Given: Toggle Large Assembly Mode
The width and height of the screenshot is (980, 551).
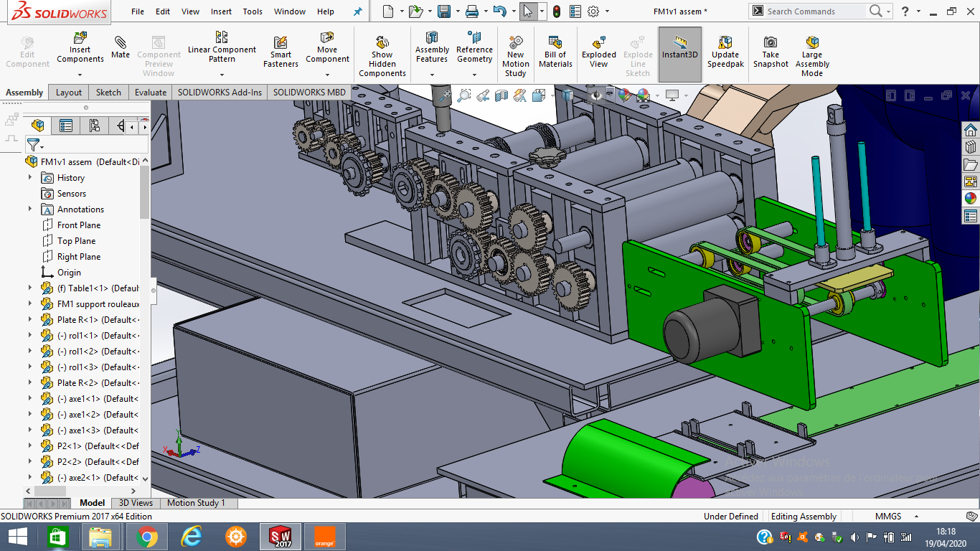Looking at the screenshot, I should [812, 57].
